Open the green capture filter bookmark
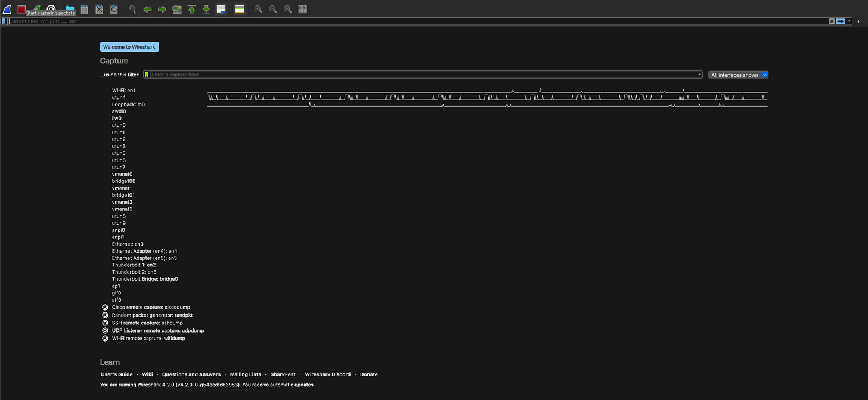Viewport: 868px width, 400px height. coord(147,75)
